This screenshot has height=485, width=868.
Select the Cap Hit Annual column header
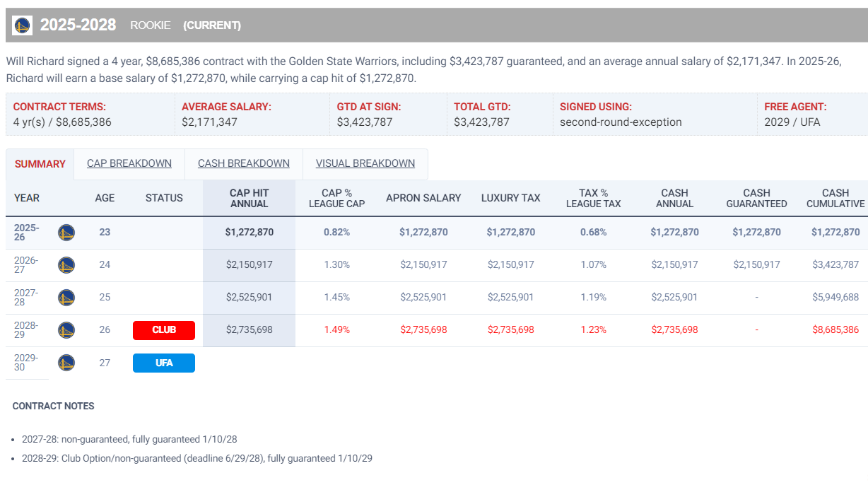click(x=250, y=198)
